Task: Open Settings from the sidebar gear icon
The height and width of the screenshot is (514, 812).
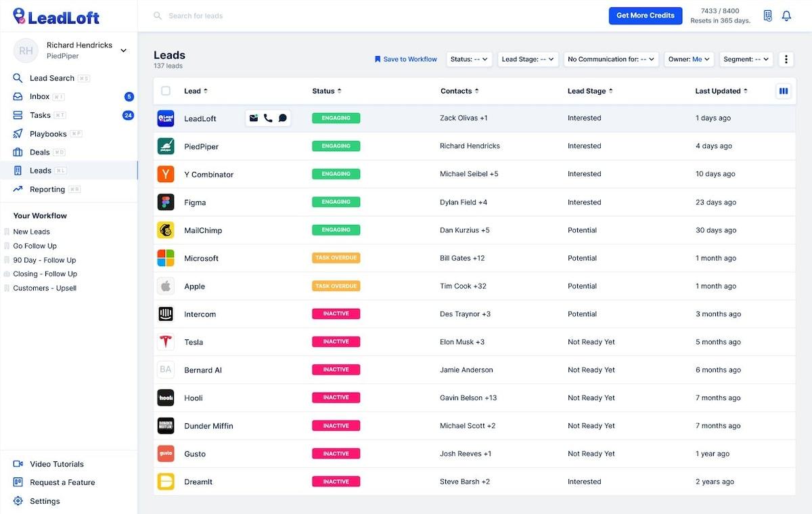Action: coord(18,501)
